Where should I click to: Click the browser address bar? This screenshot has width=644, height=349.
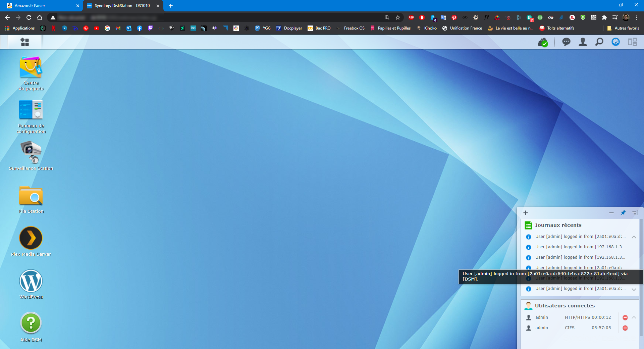point(218,17)
